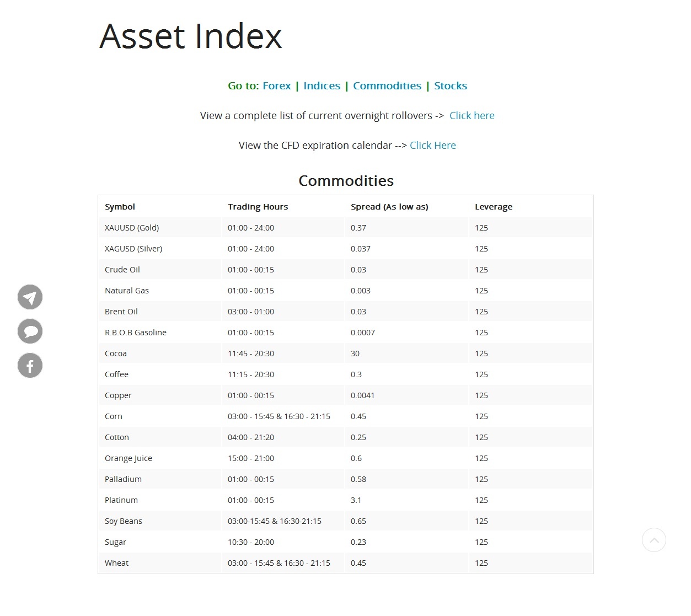Image resolution: width=691 pixels, height=616 pixels.
Task: Open the Indices section
Action: (x=322, y=85)
